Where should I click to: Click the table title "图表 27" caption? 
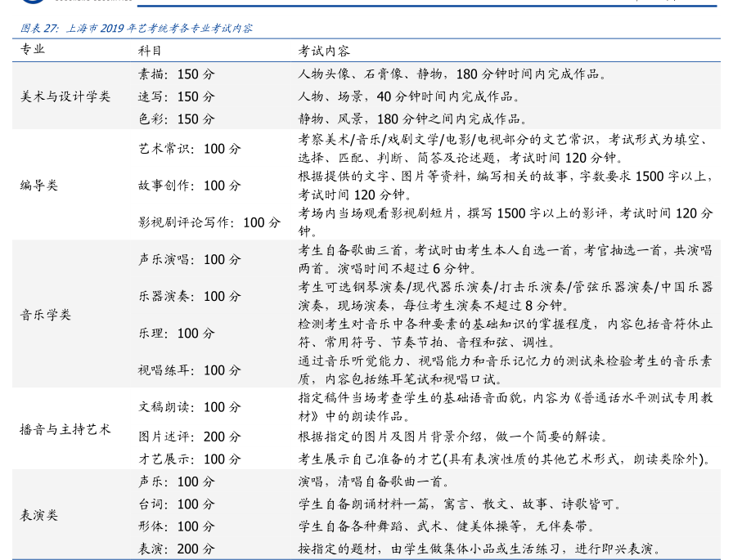pyautogui.click(x=136, y=28)
